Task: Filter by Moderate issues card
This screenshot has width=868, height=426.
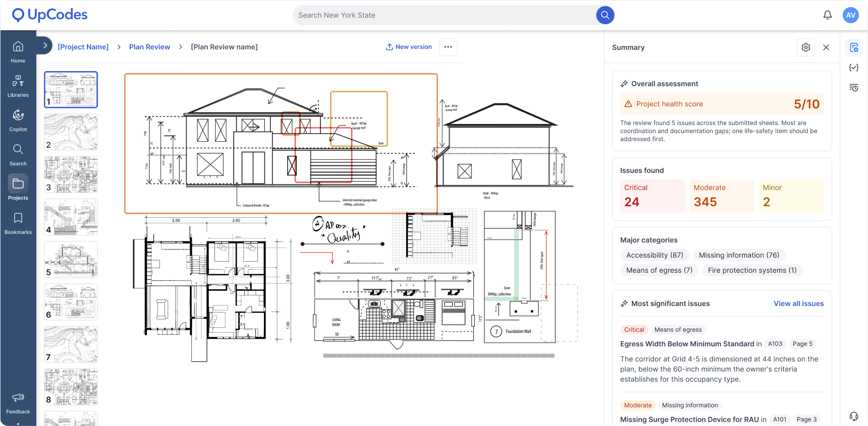Action: tap(722, 196)
